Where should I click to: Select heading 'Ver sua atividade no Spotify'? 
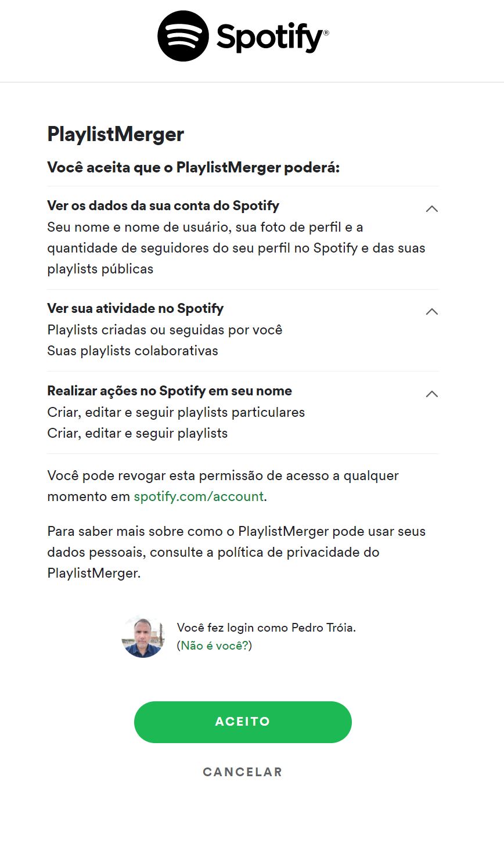pos(135,308)
